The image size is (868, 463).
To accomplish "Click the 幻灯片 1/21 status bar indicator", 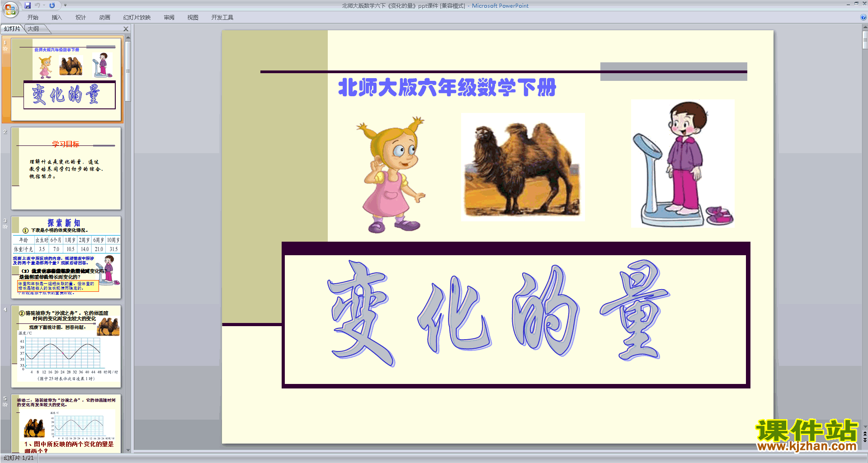I will pos(19,458).
